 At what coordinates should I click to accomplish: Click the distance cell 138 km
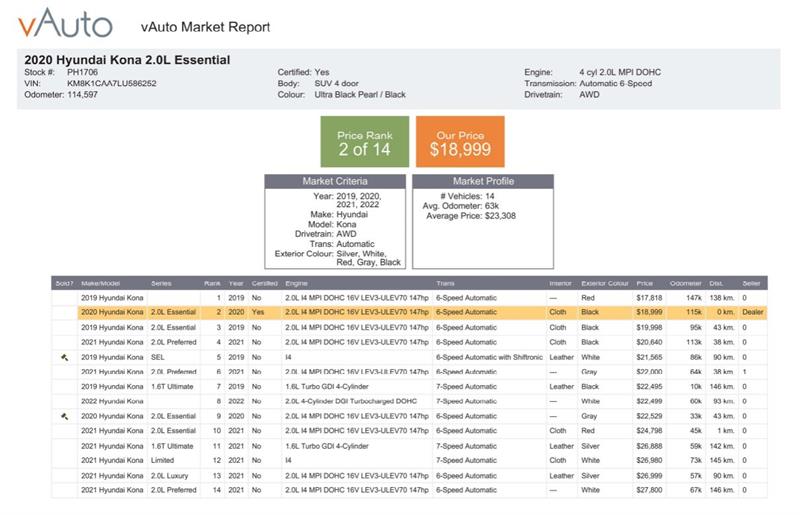[x=721, y=298]
